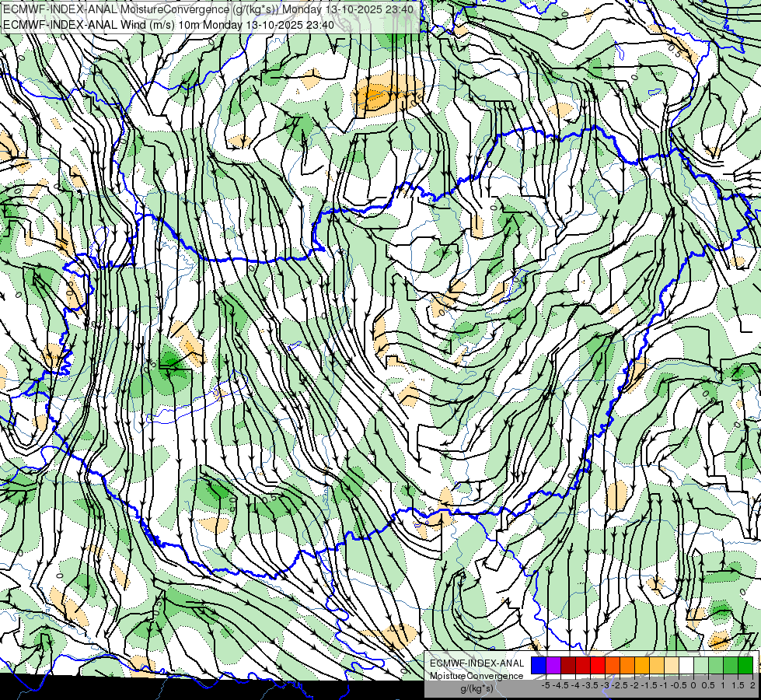
Task: Pick light orange swatch between -1.5 and -1
Action: (x=657, y=666)
